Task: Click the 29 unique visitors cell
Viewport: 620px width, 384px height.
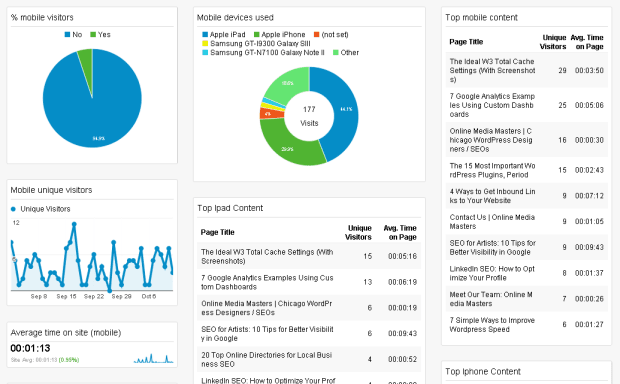Action: [x=562, y=70]
